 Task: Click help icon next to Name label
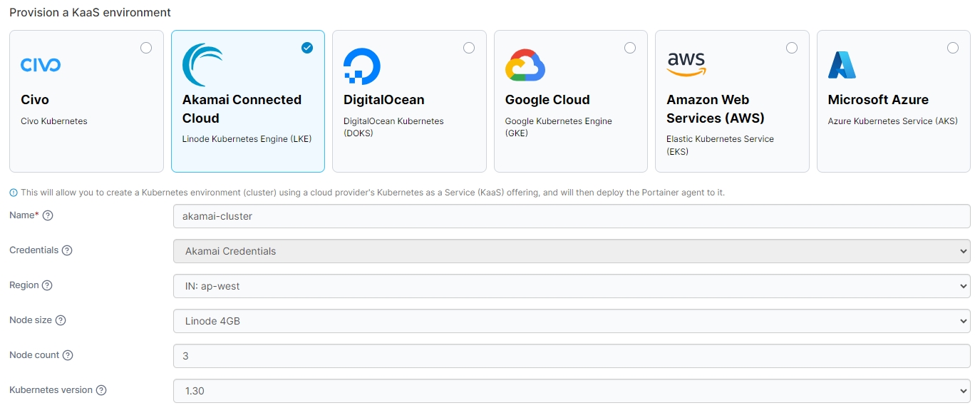tap(48, 215)
